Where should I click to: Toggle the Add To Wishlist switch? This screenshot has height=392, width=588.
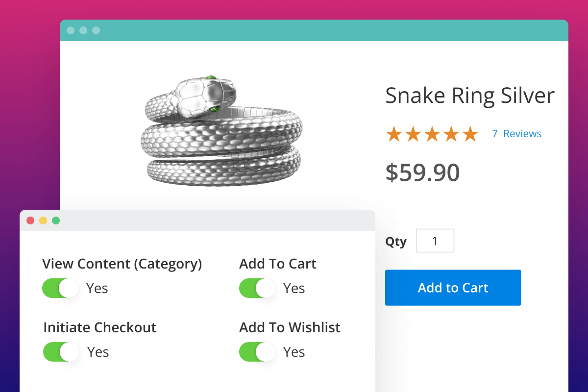click(x=257, y=352)
